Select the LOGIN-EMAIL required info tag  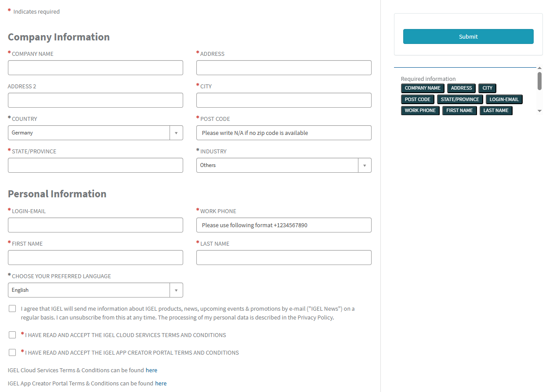coord(504,99)
